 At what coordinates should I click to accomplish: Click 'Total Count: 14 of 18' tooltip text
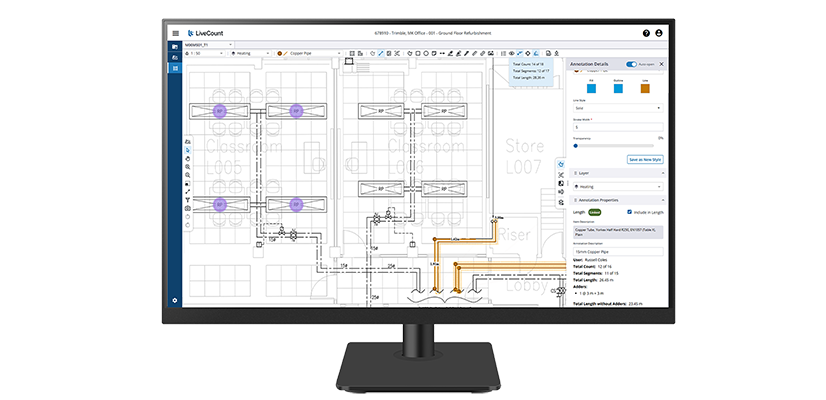click(527, 64)
